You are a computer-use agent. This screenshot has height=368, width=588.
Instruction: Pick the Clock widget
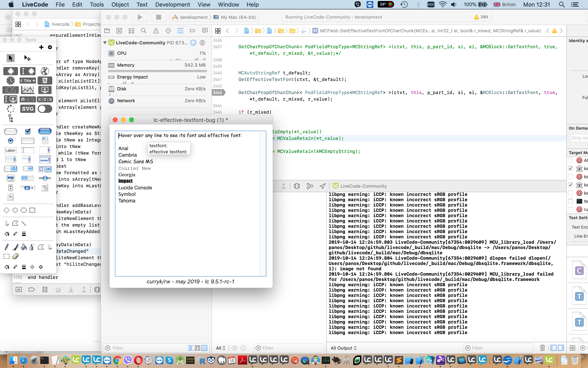click(x=10, y=81)
